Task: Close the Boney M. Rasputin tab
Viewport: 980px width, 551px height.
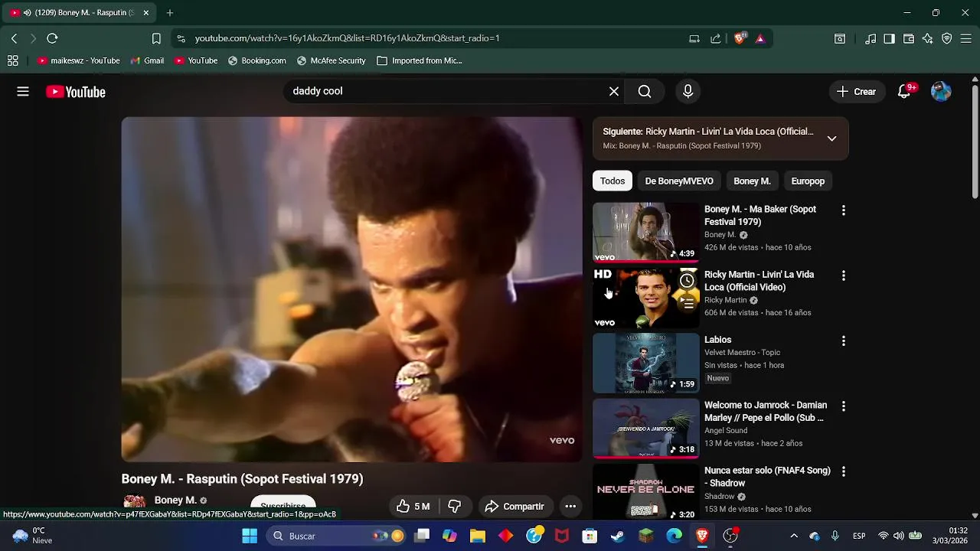Action: (x=145, y=12)
